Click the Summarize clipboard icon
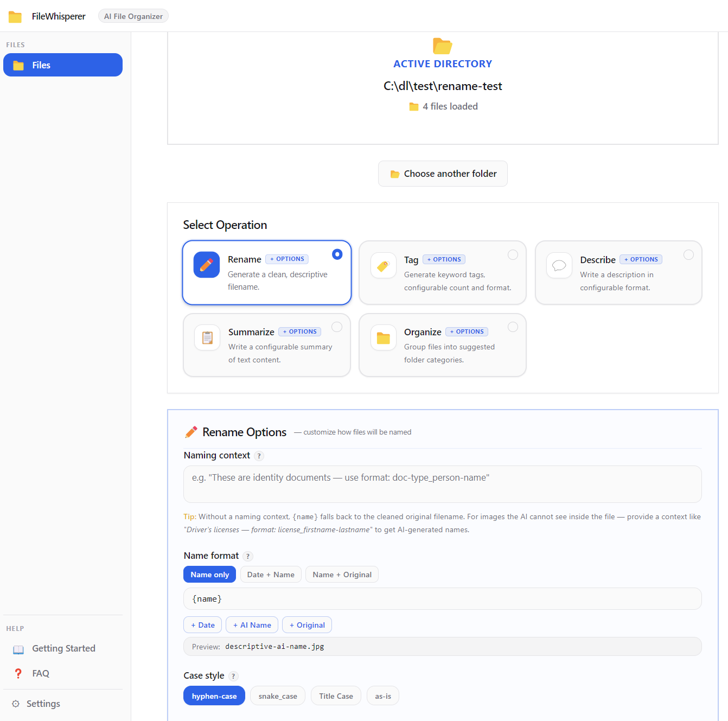The width and height of the screenshot is (728, 721). point(207,338)
